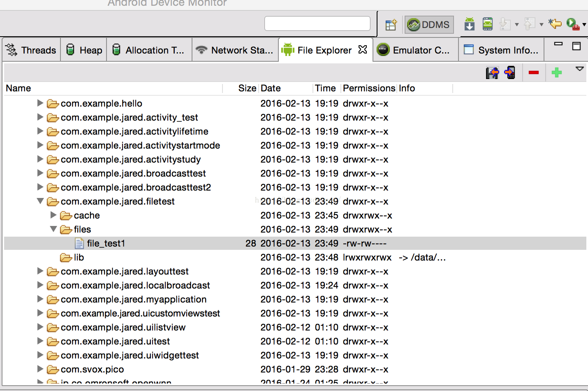Screen dimensions: 588x391
Task: Select the com.example.jared.uiwidgettest row label
Action: pos(130,355)
